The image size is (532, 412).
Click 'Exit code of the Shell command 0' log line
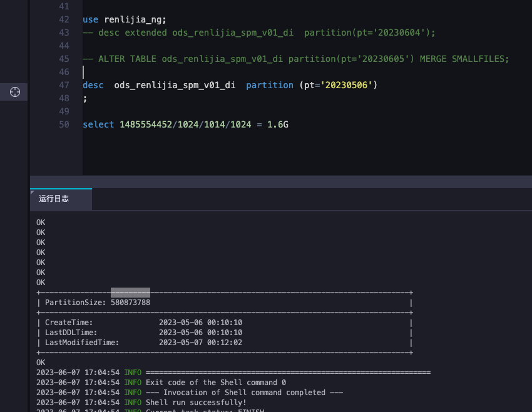216,383
